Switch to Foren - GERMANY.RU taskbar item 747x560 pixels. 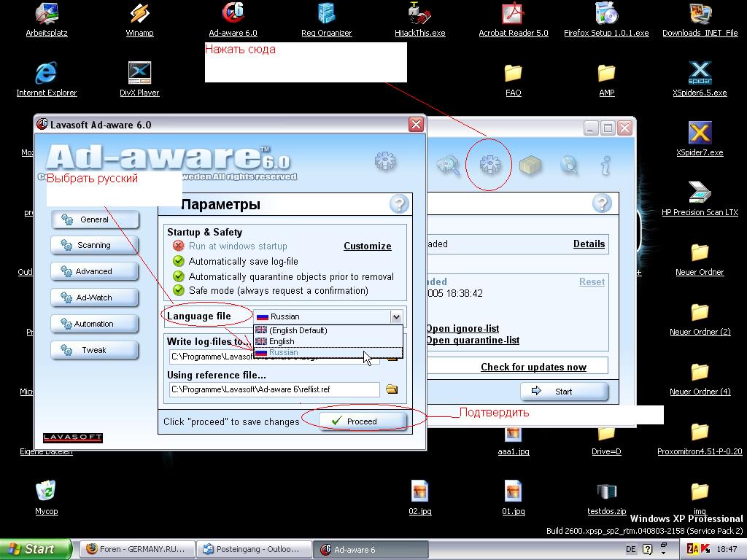click(x=136, y=549)
